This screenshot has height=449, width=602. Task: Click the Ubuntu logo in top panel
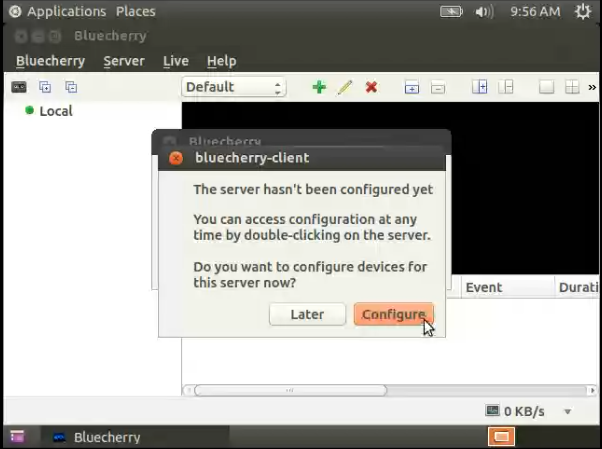pos(15,12)
